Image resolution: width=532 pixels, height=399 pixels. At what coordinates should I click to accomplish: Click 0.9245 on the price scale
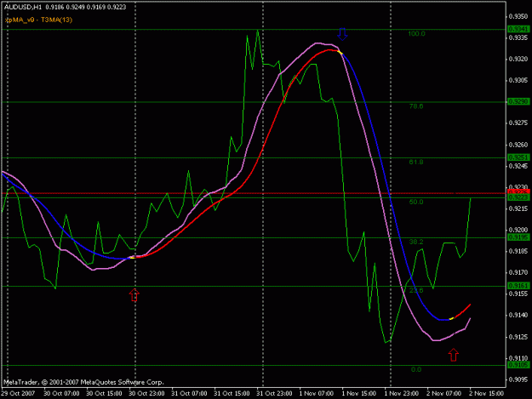pos(518,166)
